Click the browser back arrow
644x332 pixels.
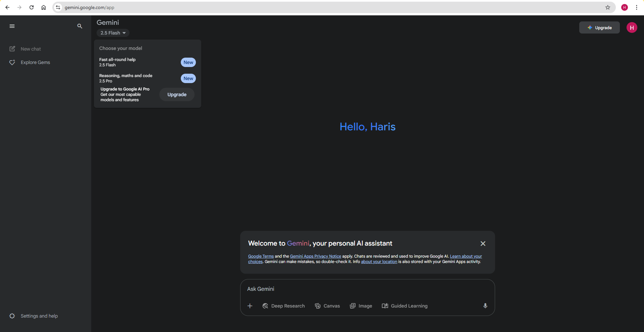tap(7, 7)
